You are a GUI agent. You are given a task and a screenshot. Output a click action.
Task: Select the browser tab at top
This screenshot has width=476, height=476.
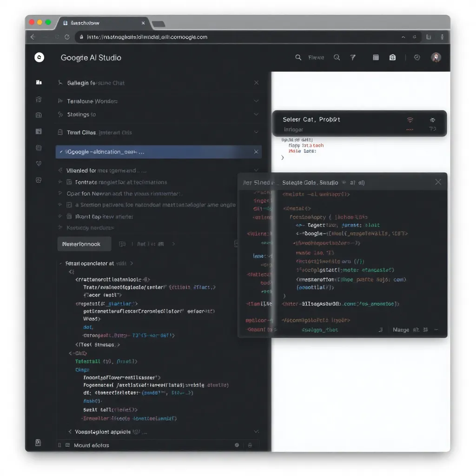(102, 23)
